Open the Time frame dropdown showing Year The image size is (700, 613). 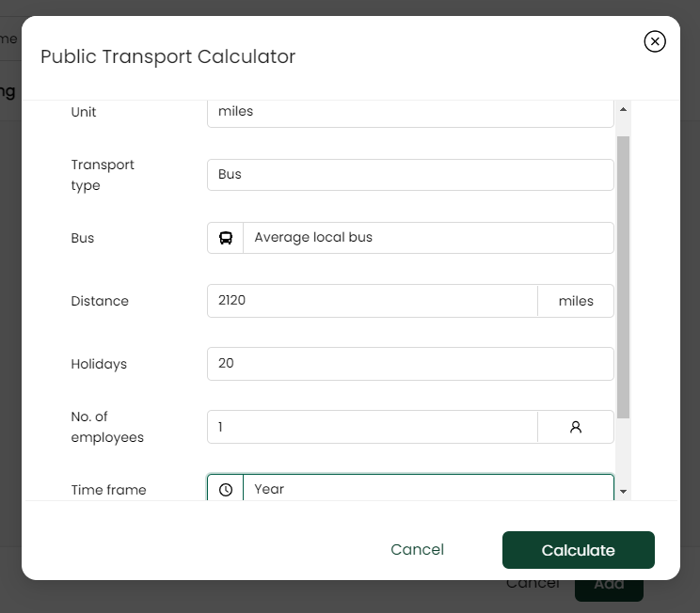point(428,488)
